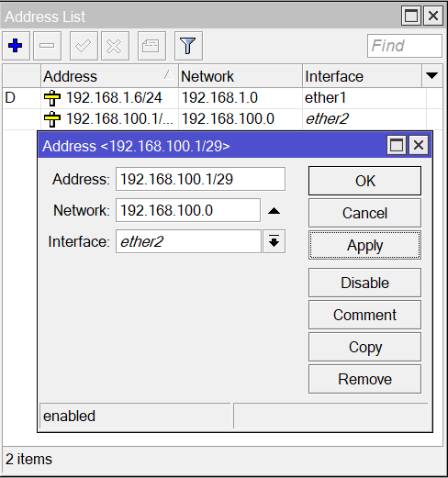Select the 192.168.100.1 address row icon
This screenshot has width=448, height=478.
tap(52, 119)
